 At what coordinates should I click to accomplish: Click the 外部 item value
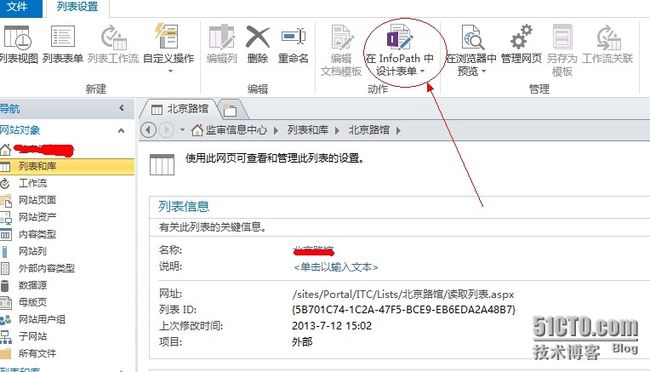[302, 342]
